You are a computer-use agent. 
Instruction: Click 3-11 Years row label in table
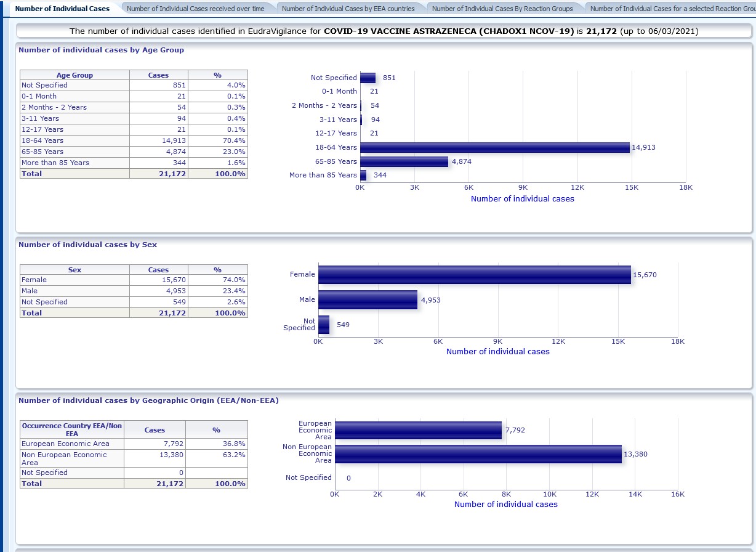point(74,118)
